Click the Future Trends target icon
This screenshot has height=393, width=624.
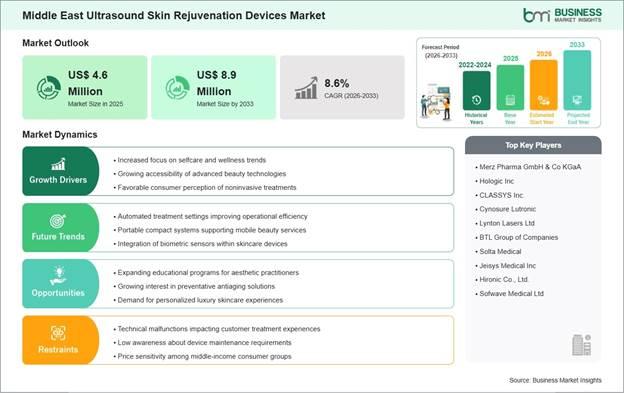tap(58, 221)
